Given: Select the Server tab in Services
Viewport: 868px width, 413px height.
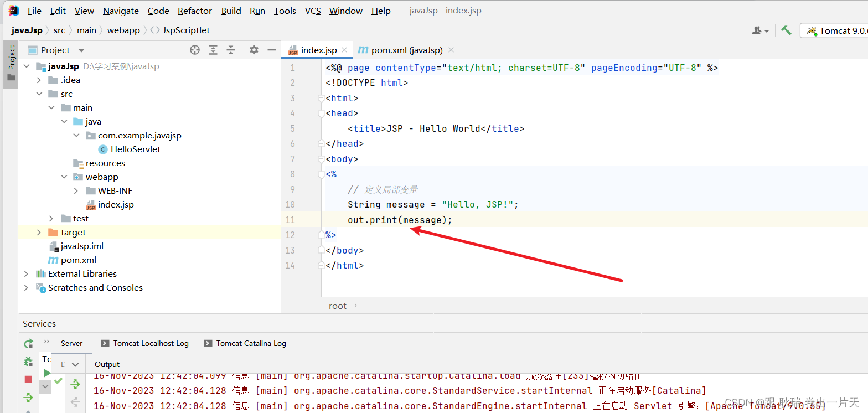Looking at the screenshot, I should point(72,343).
